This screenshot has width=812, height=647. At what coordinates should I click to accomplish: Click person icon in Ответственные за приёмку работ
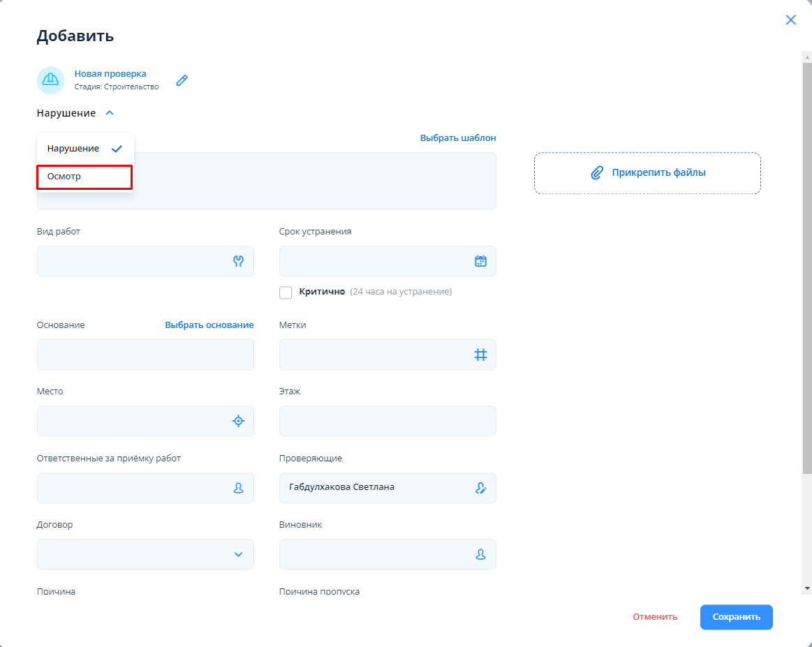(238, 488)
